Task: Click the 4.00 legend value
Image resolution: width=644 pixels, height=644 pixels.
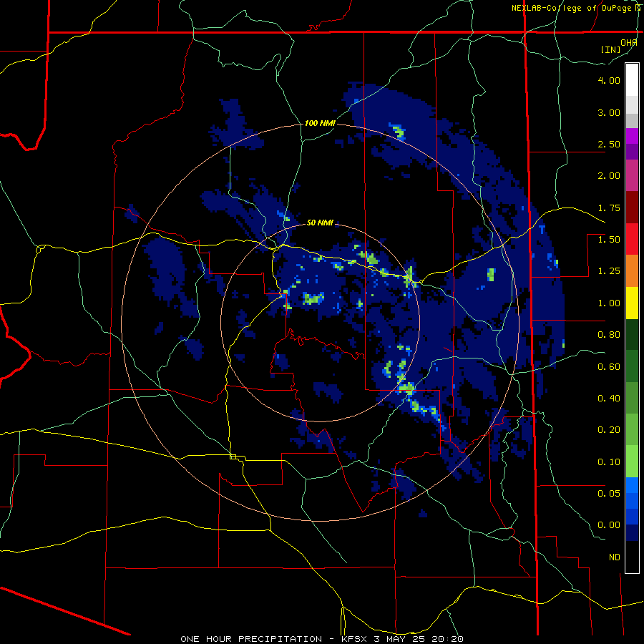Action: coord(609,80)
